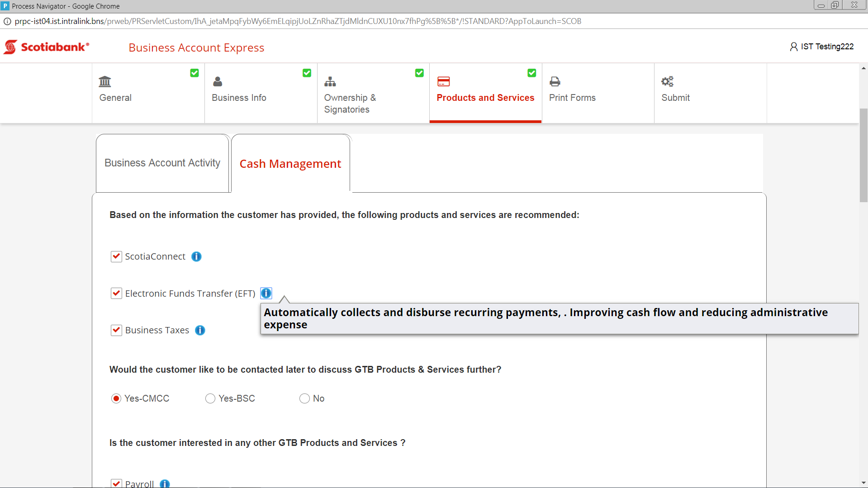Click the Business Info green checkmark
868x488 pixels.
307,73
